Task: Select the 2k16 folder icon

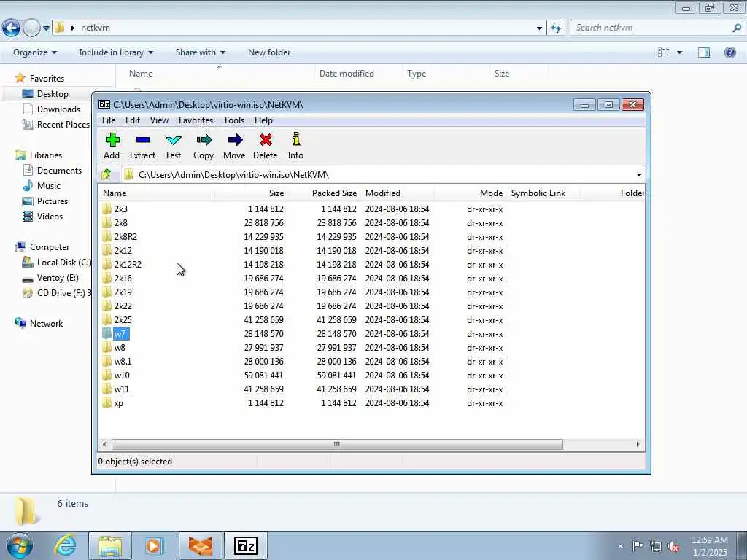Action: pyautogui.click(x=107, y=278)
